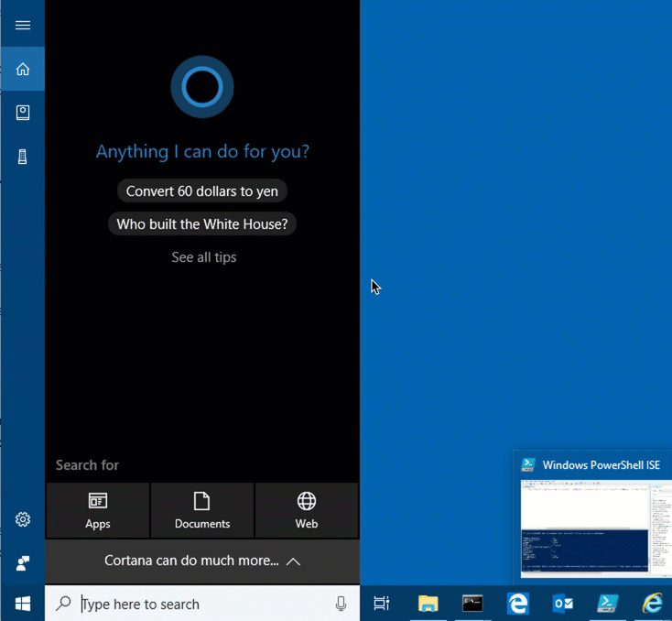Click the microphone icon in search box

pos(341,604)
